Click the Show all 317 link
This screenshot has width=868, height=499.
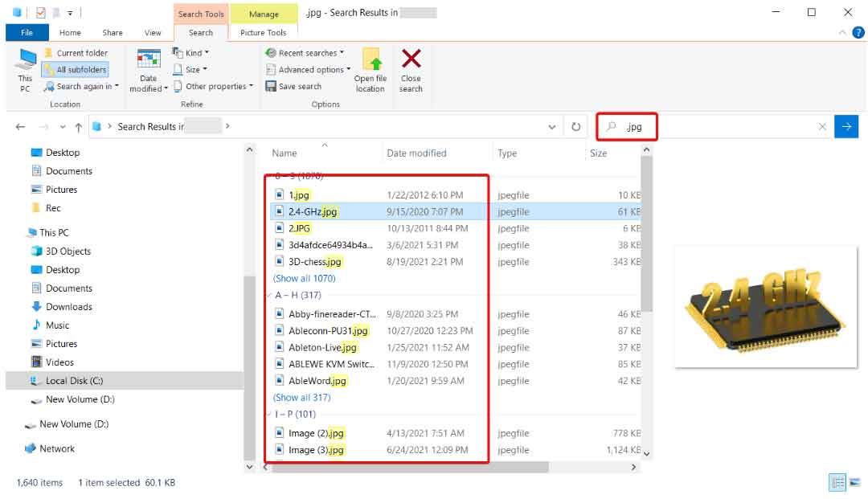click(x=301, y=398)
